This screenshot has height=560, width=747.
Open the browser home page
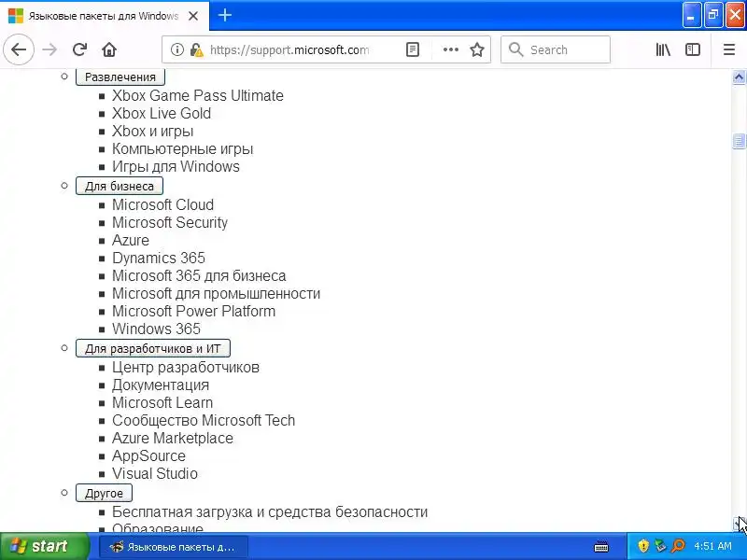tap(109, 49)
